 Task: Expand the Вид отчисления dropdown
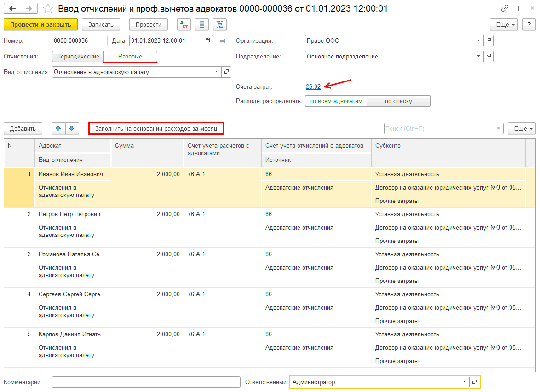click(216, 72)
